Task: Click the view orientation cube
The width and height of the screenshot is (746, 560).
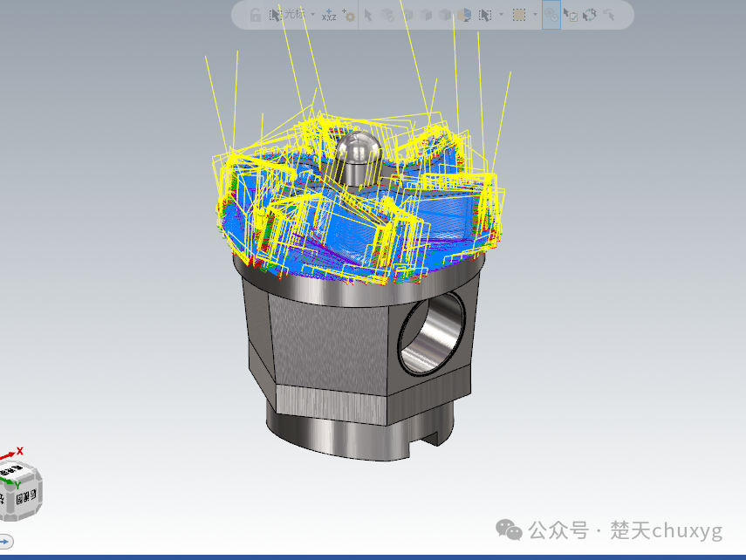Action: click(20, 491)
